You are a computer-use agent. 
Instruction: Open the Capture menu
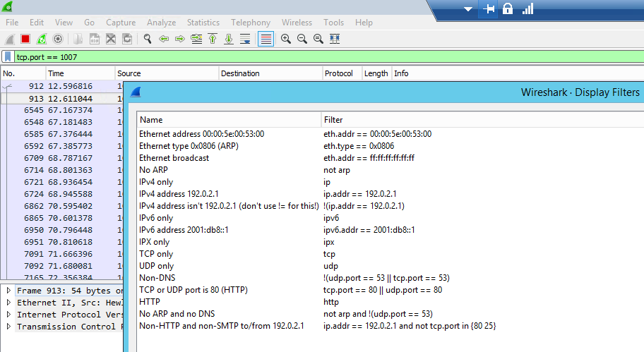pos(121,23)
